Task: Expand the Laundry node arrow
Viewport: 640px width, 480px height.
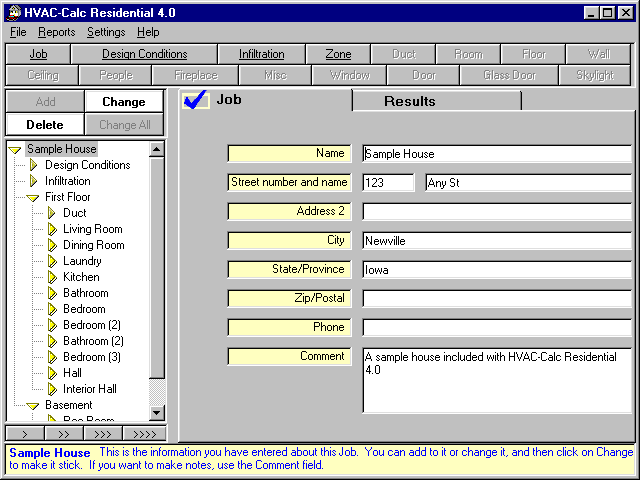Action: tap(52, 261)
